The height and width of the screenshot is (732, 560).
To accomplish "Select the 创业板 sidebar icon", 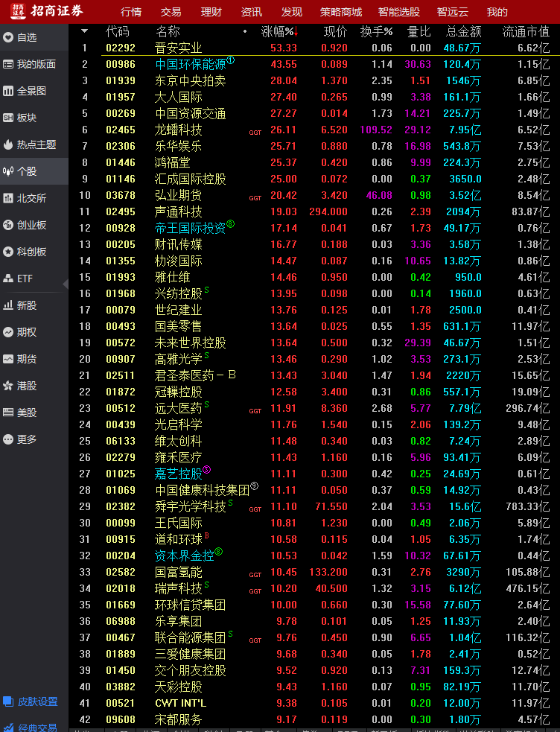I will pyautogui.click(x=8, y=225).
